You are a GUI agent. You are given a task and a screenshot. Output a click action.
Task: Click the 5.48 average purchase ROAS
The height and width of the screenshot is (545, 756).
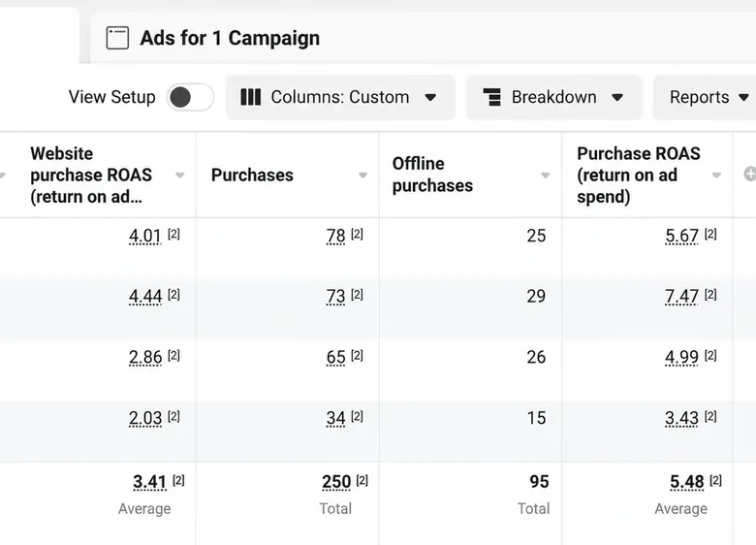click(x=686, y=482)
